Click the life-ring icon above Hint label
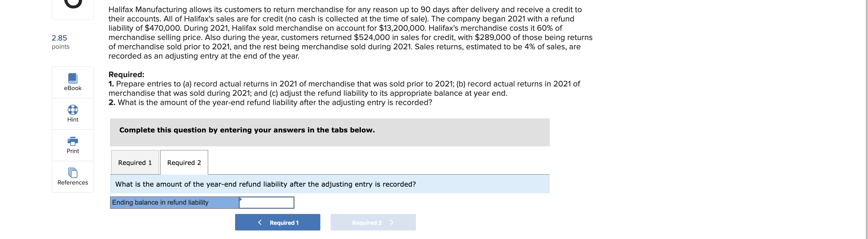 pyautogui.click(x=72, y=110)
